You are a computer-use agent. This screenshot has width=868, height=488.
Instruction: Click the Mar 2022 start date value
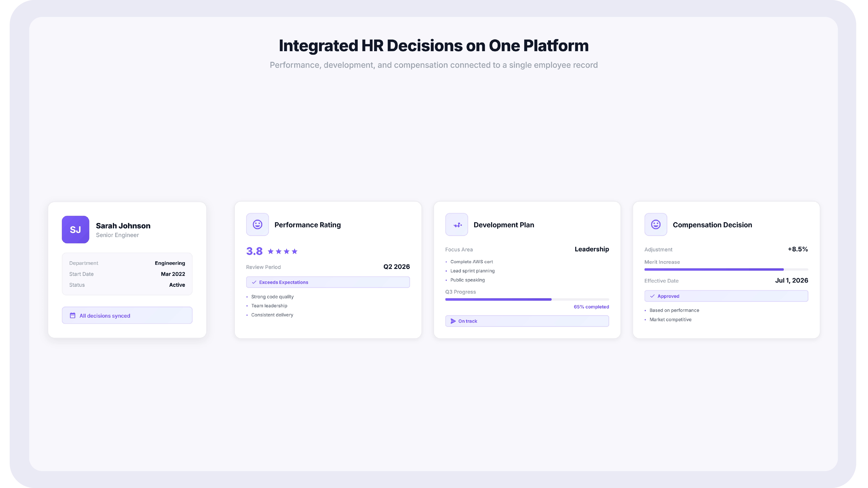[x=173, y=274]
